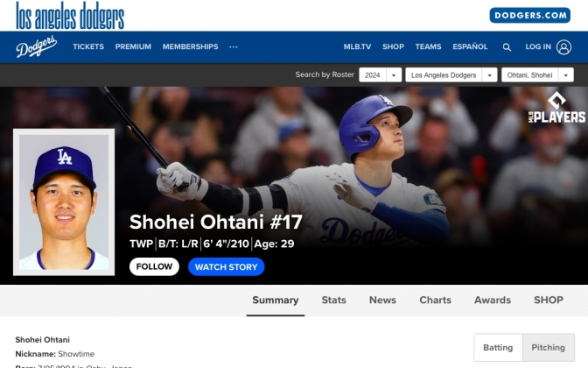Open the 2024 season dropdown
588x368 pixels.
(381, 74)
